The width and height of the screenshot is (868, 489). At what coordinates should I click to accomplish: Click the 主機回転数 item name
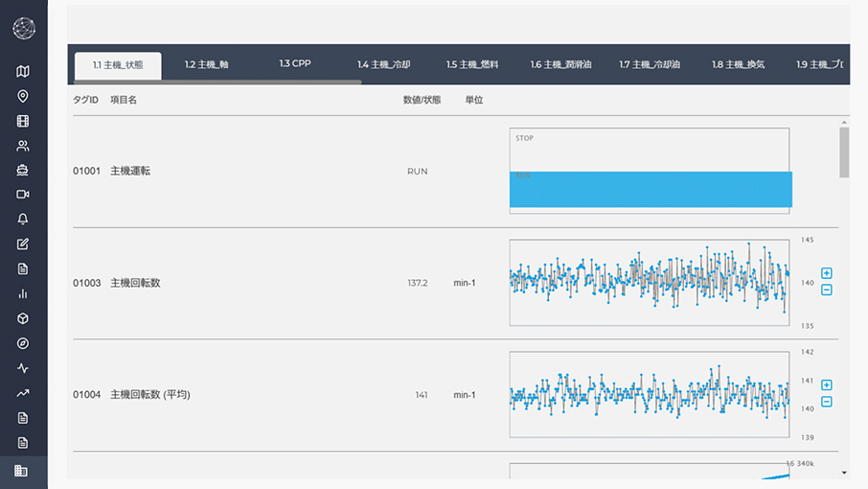[x=135, y=283]
